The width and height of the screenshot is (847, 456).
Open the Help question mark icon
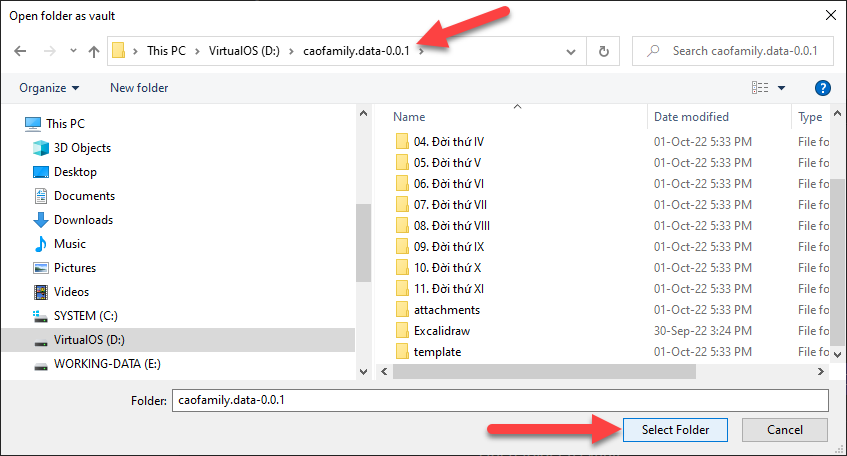click(x=823, y=88)
